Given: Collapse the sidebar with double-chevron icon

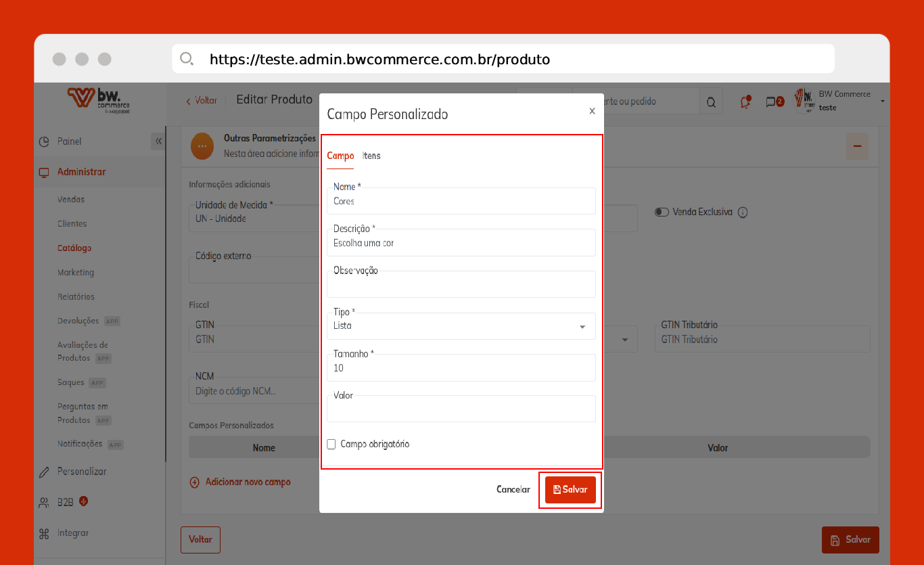Looking at the screenshot, I should click(158, 141).
